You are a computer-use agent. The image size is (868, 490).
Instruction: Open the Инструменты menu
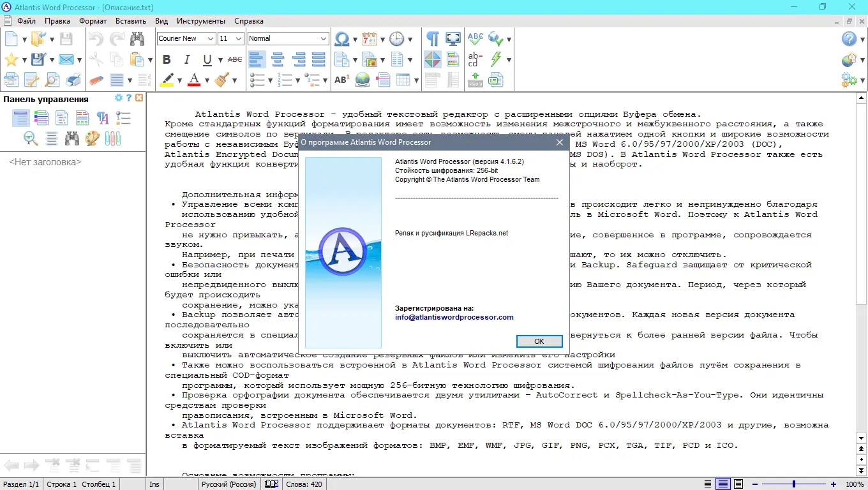[201, 21]
